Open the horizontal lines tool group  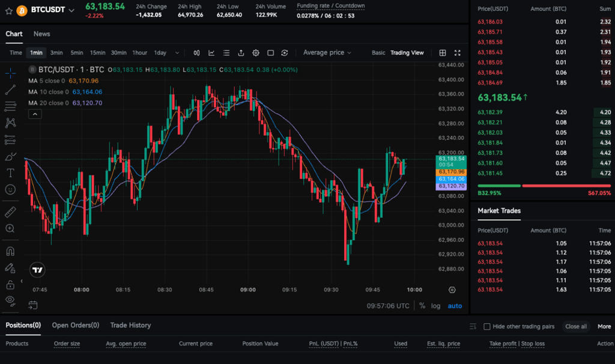click(x=11, y=106)
